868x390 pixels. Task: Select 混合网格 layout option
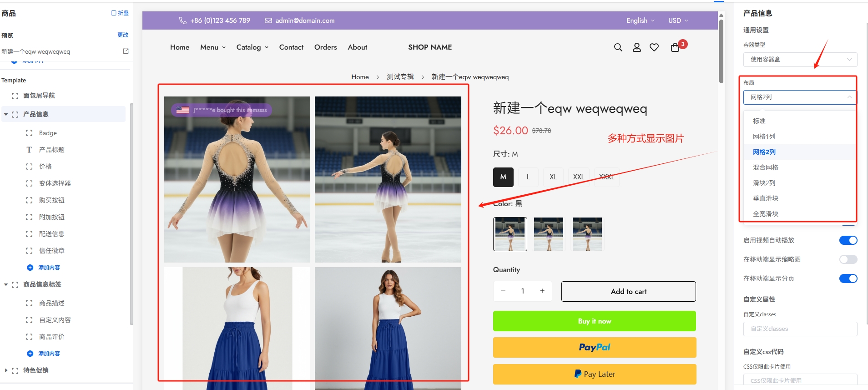(x=766, y=167)
